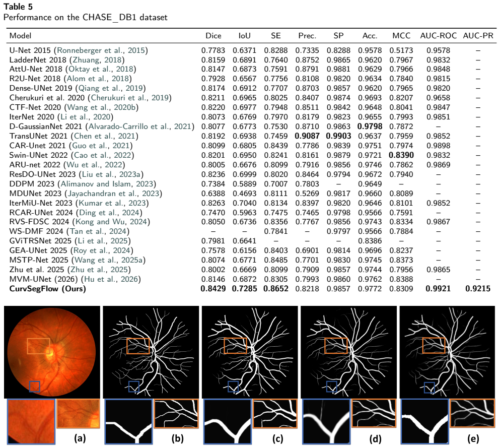
Task: Click the fundus retina photograph (a)
Action: point(52,352)
